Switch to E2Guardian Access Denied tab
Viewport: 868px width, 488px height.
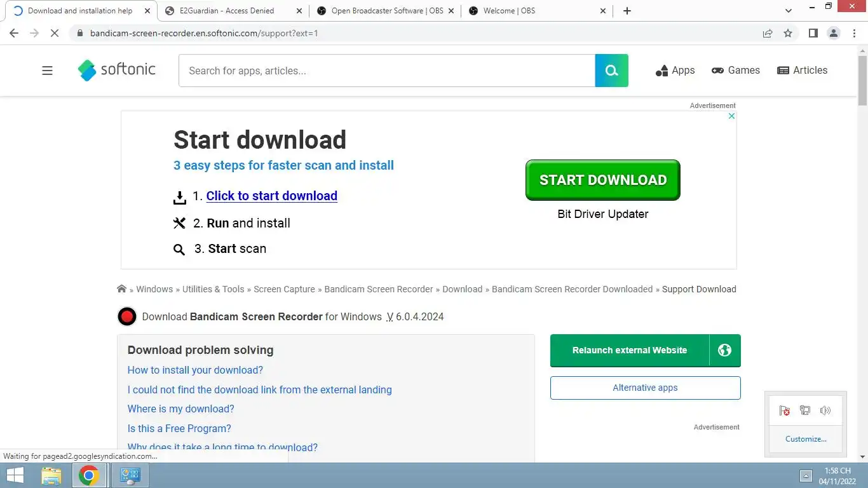(227, 11)
